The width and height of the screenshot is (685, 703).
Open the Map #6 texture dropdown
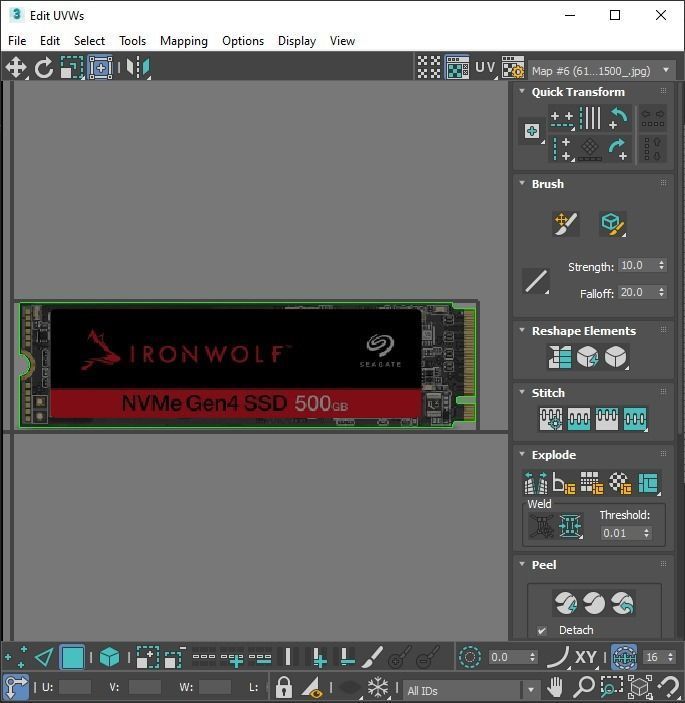point(602,71)
